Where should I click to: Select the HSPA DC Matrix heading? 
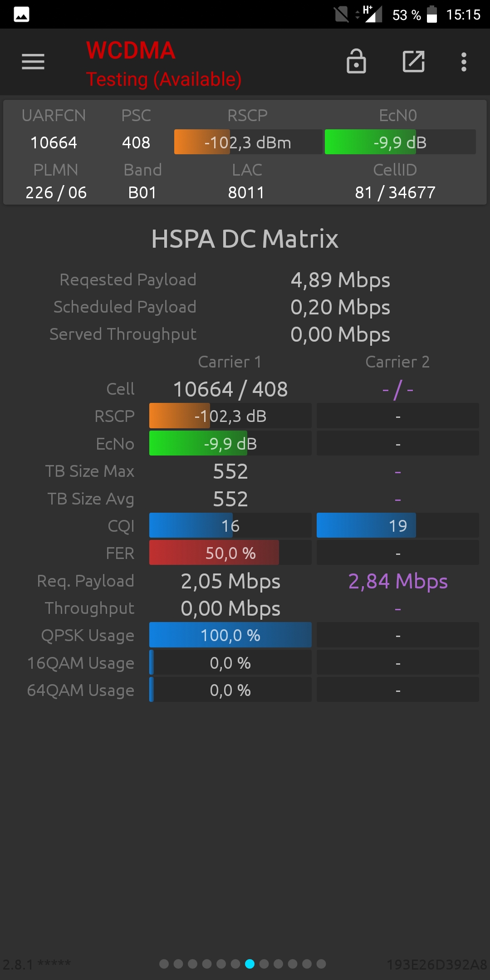(x=245, y=239)
